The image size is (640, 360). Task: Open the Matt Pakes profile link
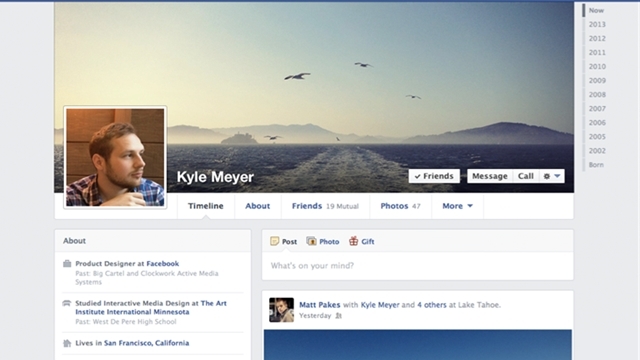[x=320, y=305]
